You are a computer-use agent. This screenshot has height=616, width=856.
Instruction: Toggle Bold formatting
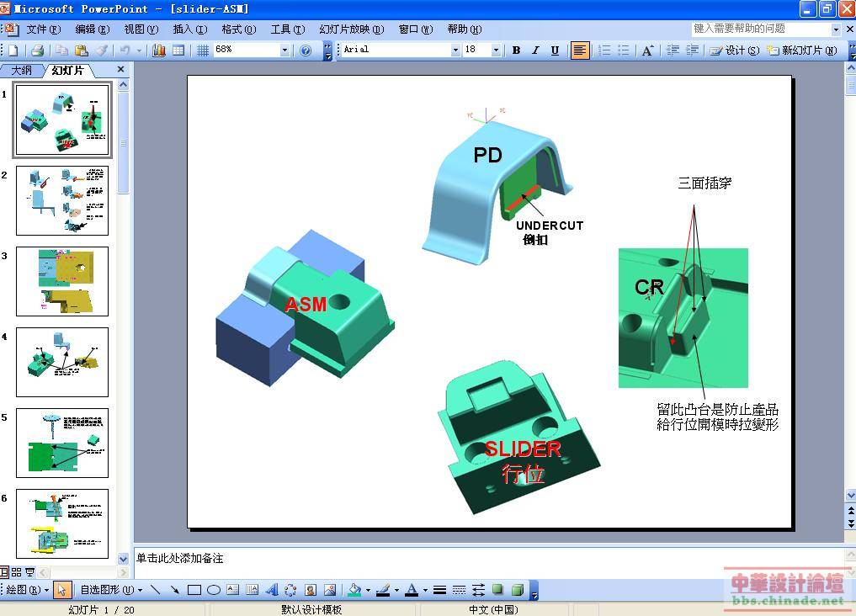click(x=516, y=50)
